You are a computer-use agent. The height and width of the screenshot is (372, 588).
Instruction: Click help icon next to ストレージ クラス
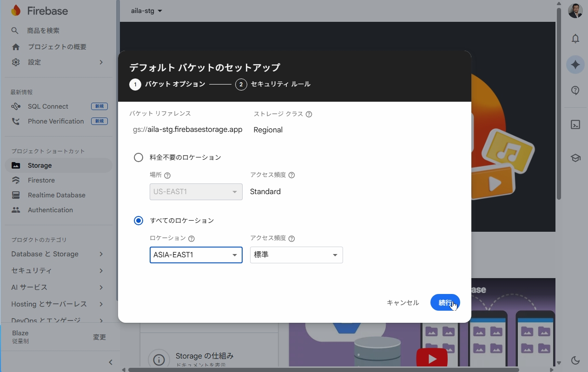click(309, 114)
